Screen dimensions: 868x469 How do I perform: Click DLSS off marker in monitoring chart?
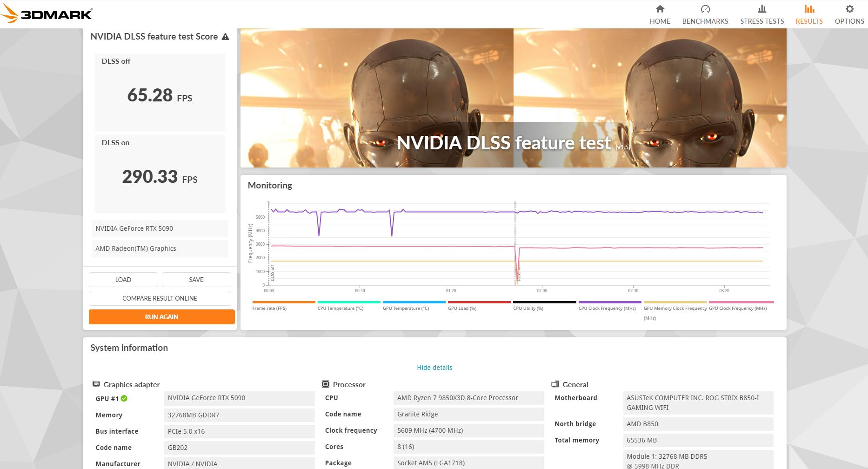coord(273,273)
